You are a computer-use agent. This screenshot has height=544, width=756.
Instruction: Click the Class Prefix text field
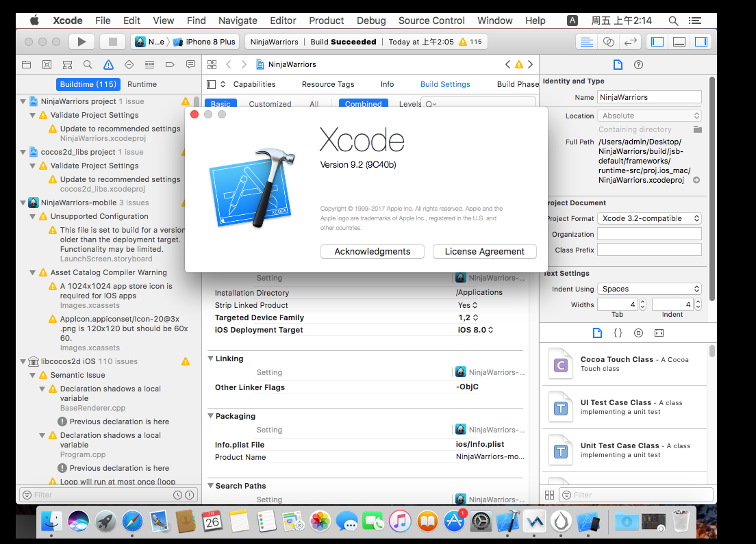pyautogui.click(x=649, y=250)
